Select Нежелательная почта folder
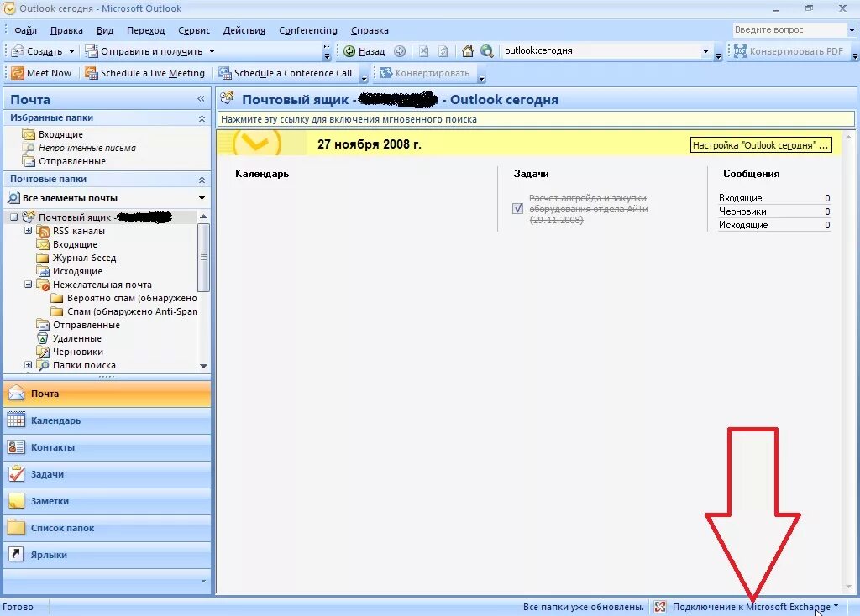The height and width of the screenshot is (616, 860). click(102, 285)
